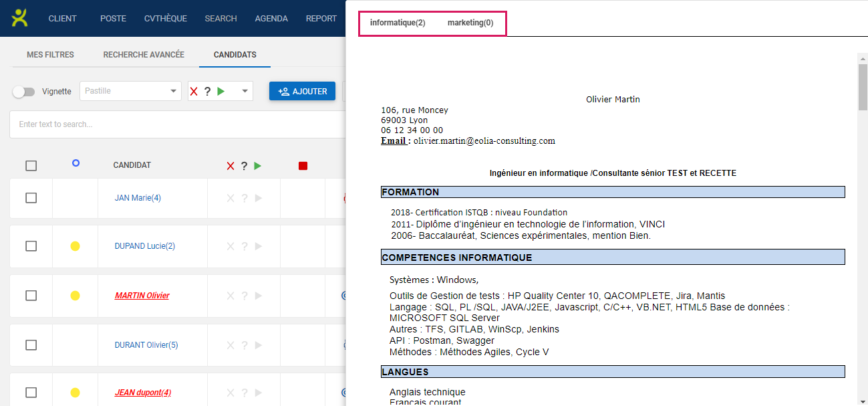The height and width of the screenshot is (406, 868).
Task: Go to the RECHERCHE AVANCÉE tab
Action: point(144,55)
